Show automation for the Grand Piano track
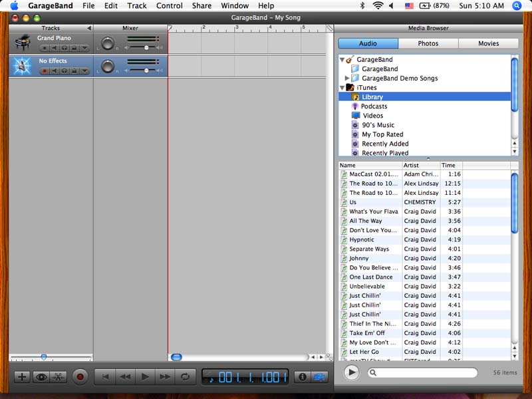532x399 pixels. pos(84,48)
